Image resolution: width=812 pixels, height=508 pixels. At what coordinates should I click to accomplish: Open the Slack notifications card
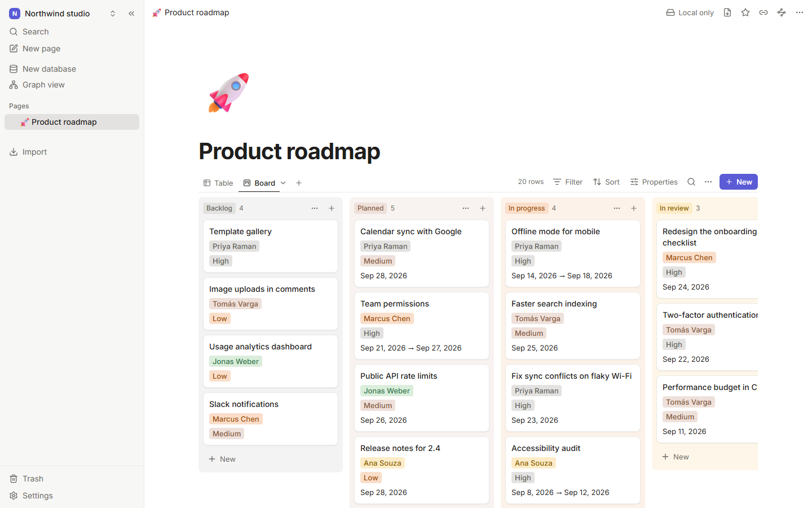(271, 419)
